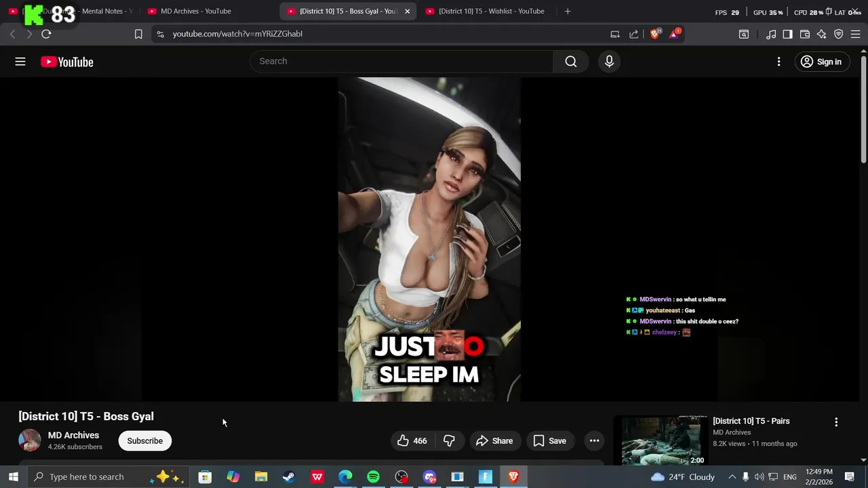Click the MD Archives channel avatar
This screenshot has width=868, height=488.
pos(29,441)
